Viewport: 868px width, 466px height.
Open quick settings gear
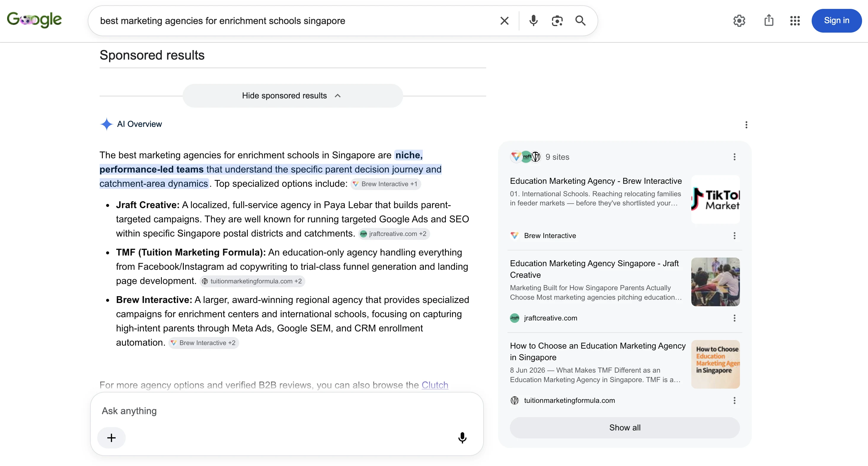coord(739,21)
